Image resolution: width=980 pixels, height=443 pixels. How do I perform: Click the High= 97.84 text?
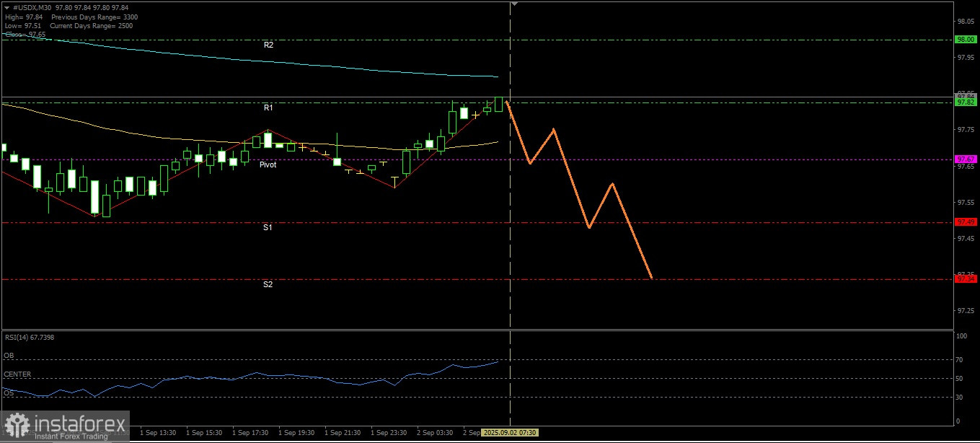click(23, 17)
